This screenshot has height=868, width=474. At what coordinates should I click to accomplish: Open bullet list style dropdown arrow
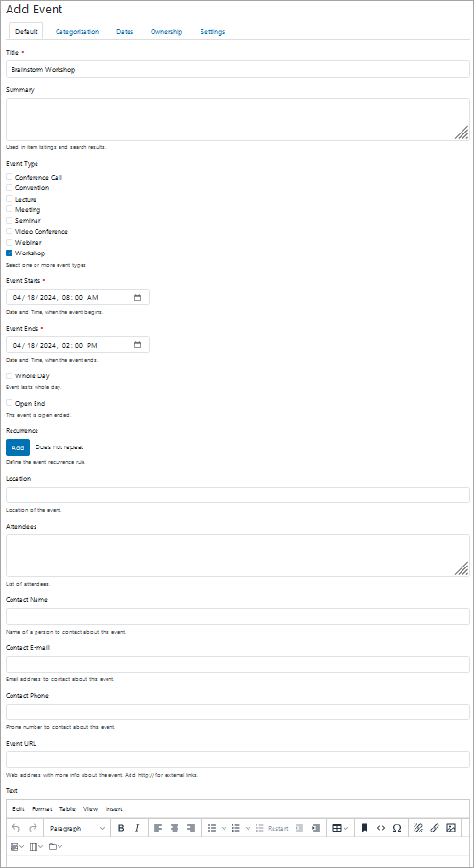pos(224,828)
